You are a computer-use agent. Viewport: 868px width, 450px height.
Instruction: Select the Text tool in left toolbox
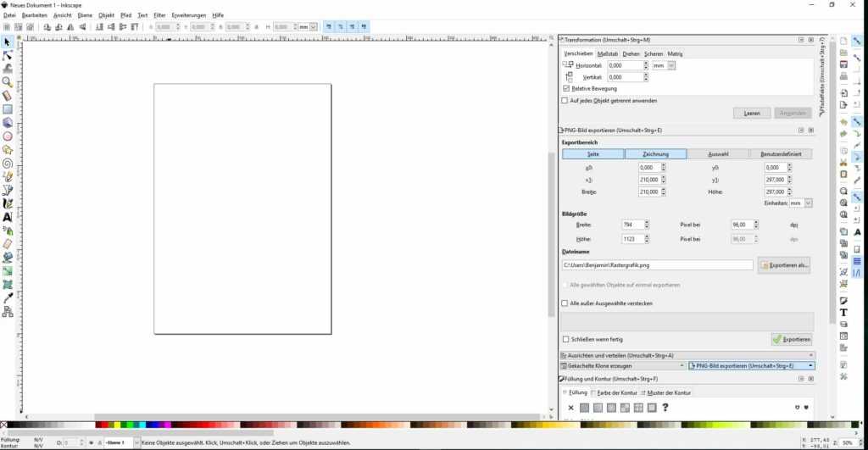(x=7, y=217)
